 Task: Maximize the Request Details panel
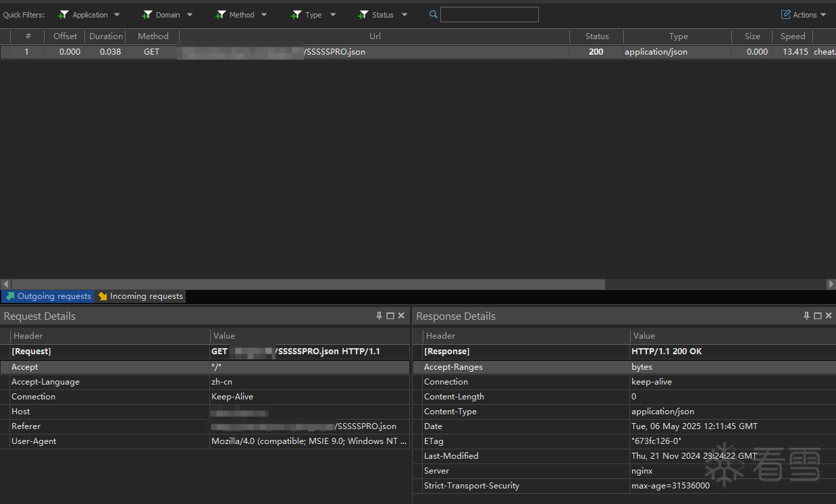tap(390, 316)
